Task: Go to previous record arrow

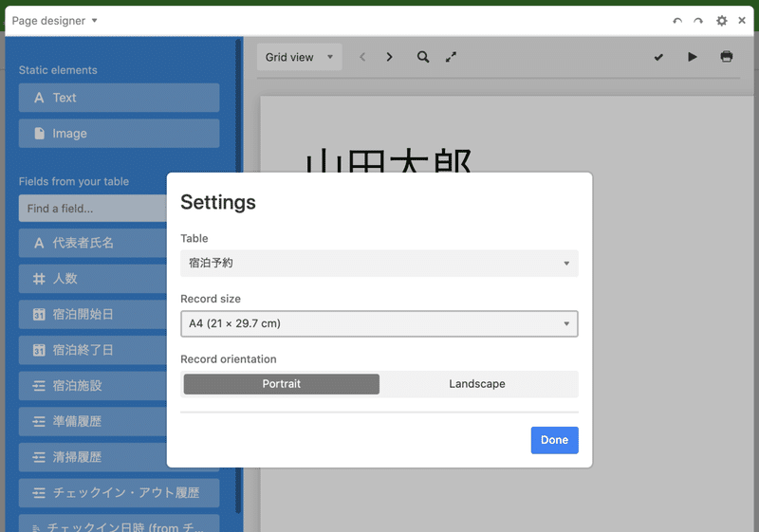Action: point(362,57)
